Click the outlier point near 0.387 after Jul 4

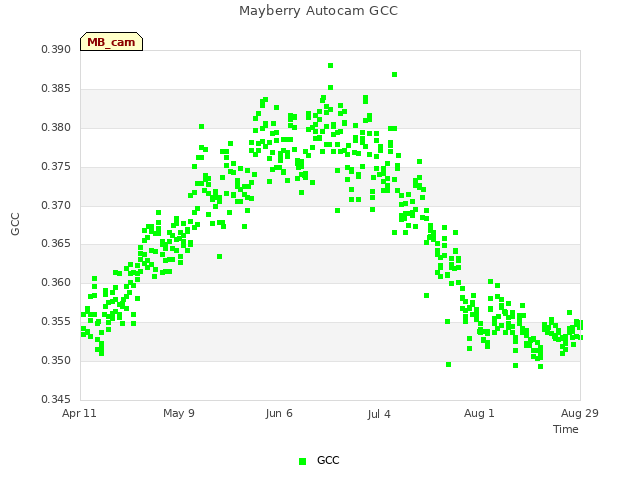[x=395, y=75]
